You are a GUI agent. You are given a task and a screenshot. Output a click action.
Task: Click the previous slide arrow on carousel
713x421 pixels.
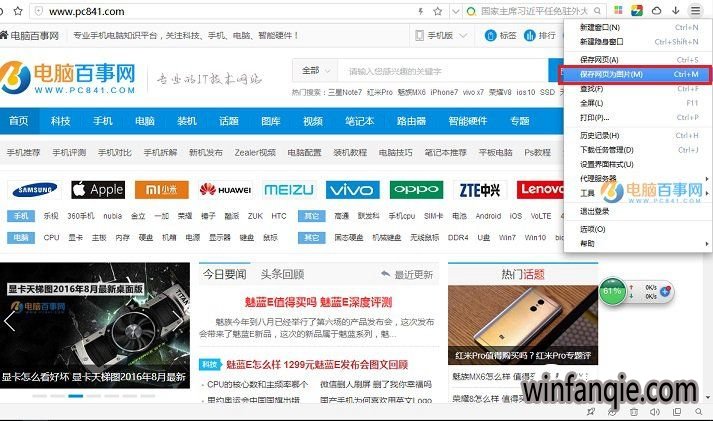(x=10, y=321)
